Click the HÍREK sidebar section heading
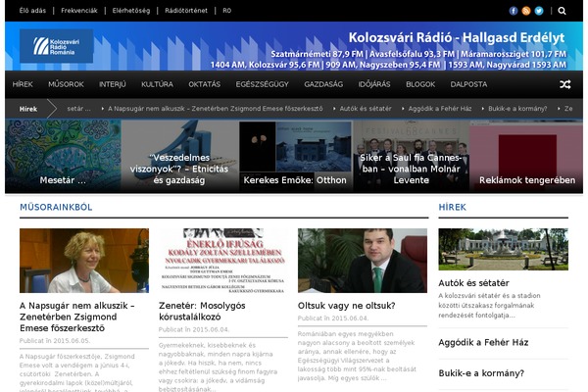The width and height of the screenshot is (588, 392). point(452,207)
